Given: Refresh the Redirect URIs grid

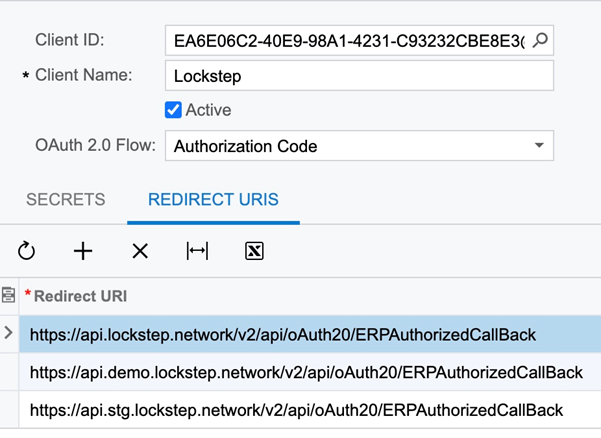Looking at the screenshot, I should pos(27,251).
